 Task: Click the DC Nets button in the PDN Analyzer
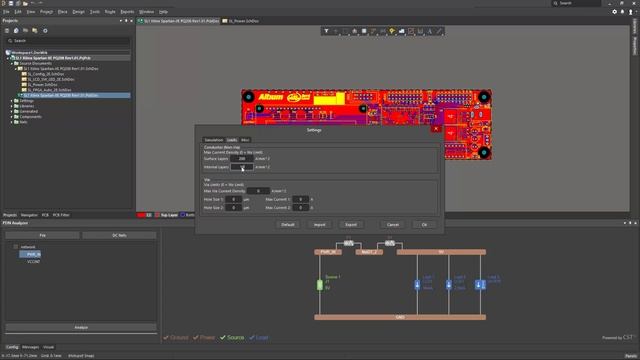[119, 236]
